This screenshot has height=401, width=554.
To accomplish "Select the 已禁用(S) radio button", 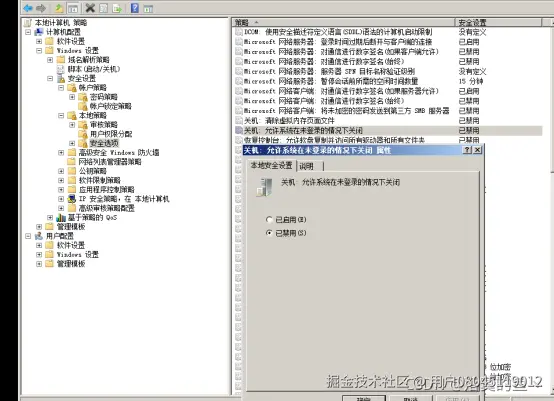I will pyautogui.click(x=269, y=233).
